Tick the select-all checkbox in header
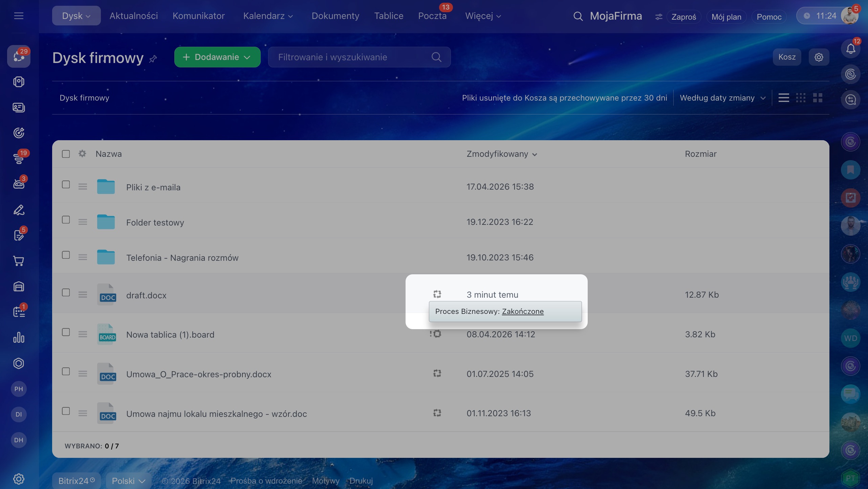Image resolution: width=868 pixels, height=489 pixels. click(66, 154)
